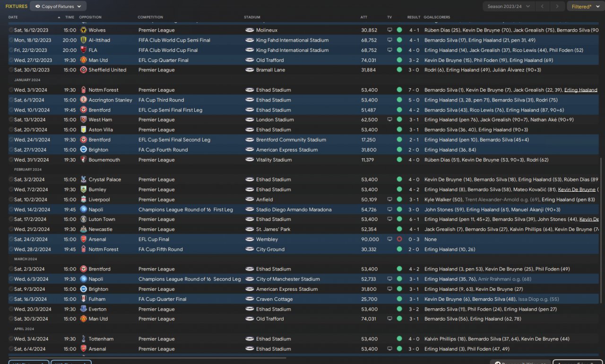The width and height of the screenshot is (605, 364).
Task: Click the Liverpool club badge
Action: [84, 200]
